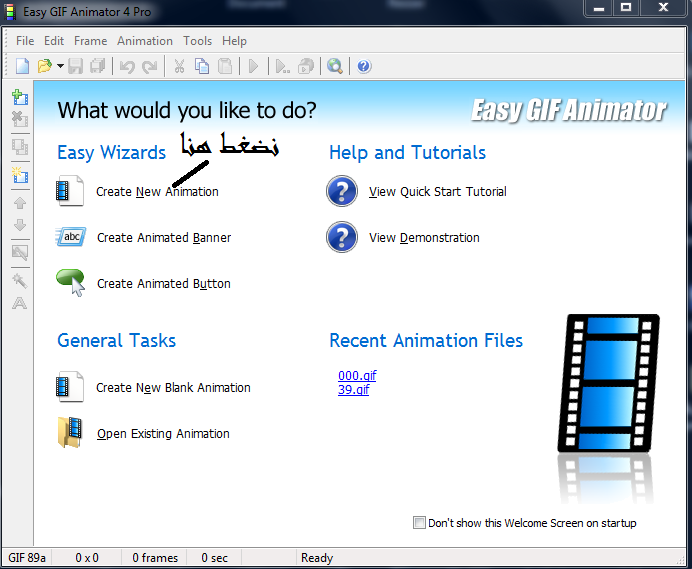Screen dimensions: 692x569
Task: Click the Duplicate Frame sidebar icon
Action: point(20,147)
